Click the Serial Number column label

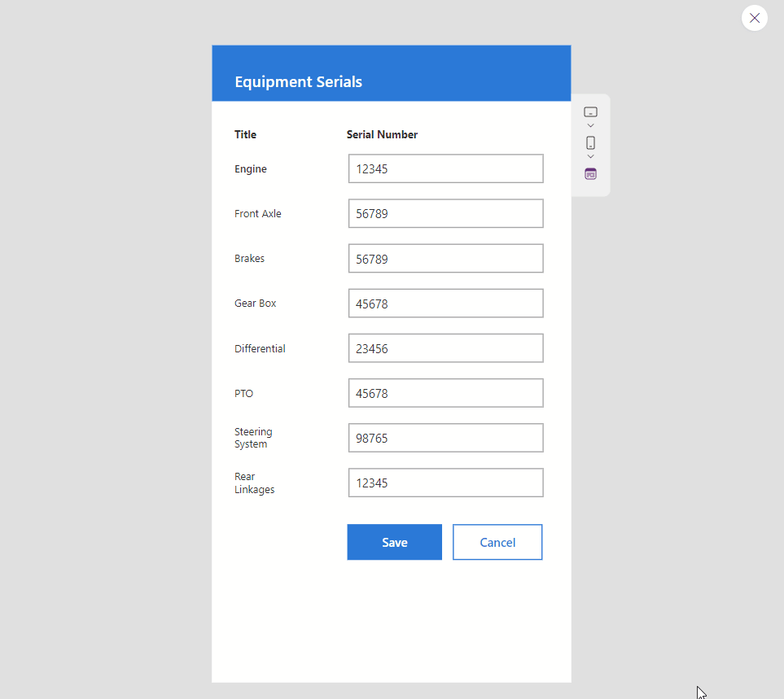pyautogui.click(x=382, y=134)
